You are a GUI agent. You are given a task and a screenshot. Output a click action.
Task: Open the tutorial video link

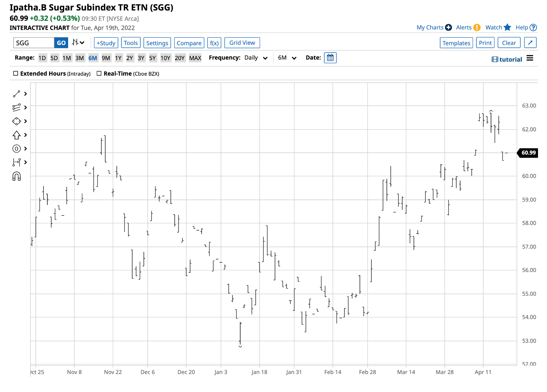tap(507, 59)
